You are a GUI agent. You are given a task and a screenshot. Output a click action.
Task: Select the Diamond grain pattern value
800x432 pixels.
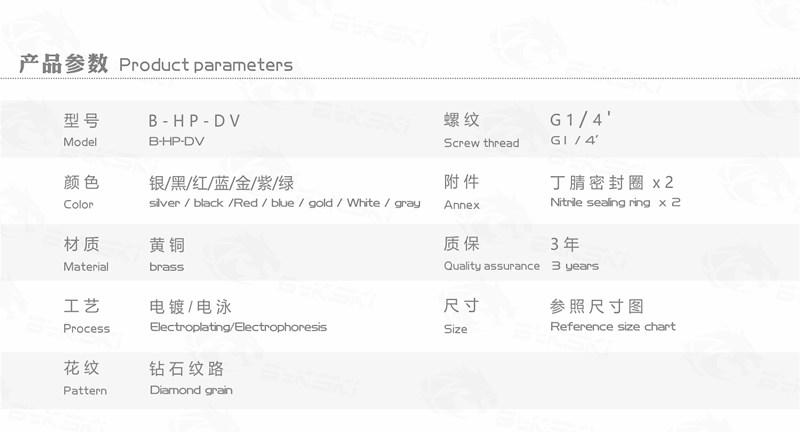point(191,390)
